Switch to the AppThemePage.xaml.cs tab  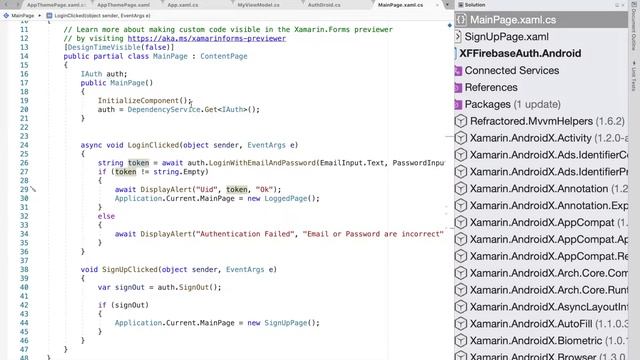pyautogui.click(x=56, y=5)
